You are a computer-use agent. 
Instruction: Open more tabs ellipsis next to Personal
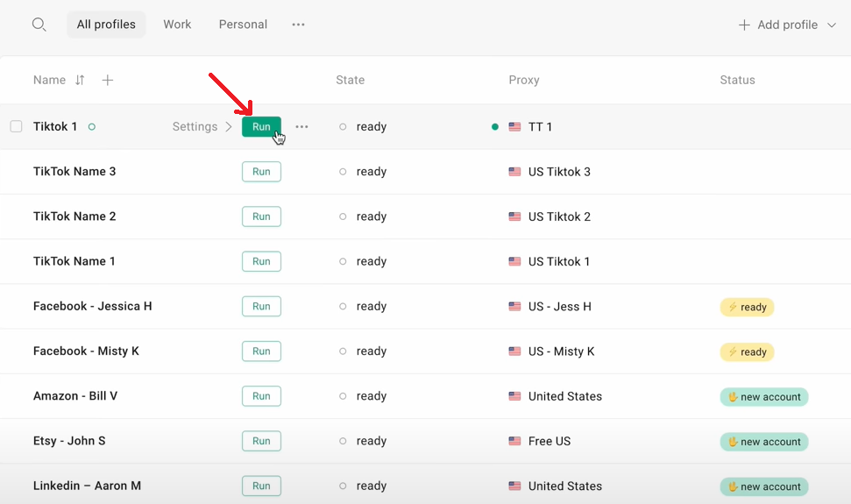coord(298,25)
